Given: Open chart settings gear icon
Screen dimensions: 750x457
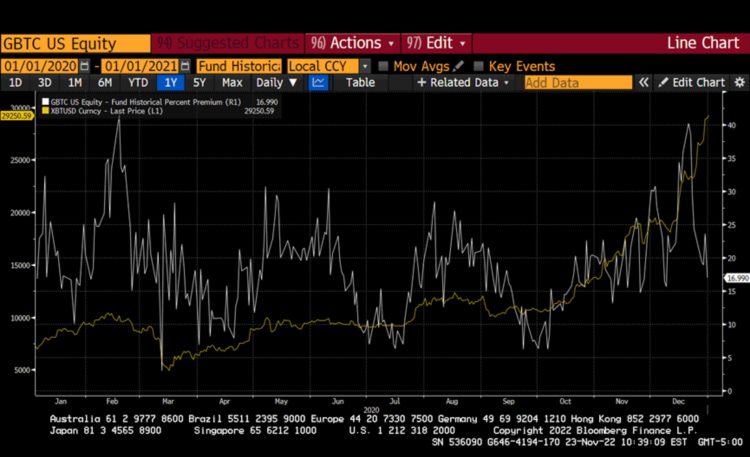Looking at the screenshot, I should click(x=738, y=83).
